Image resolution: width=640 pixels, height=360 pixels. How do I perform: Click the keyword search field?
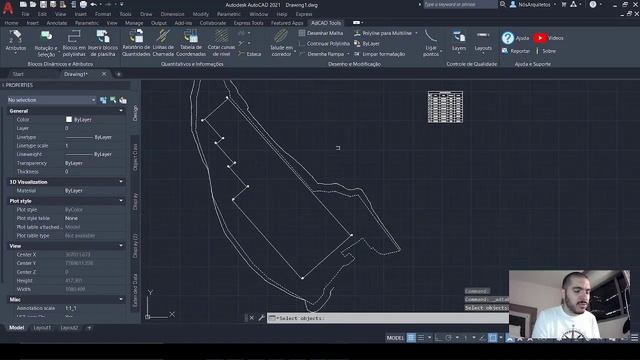[x=460, y=4]
